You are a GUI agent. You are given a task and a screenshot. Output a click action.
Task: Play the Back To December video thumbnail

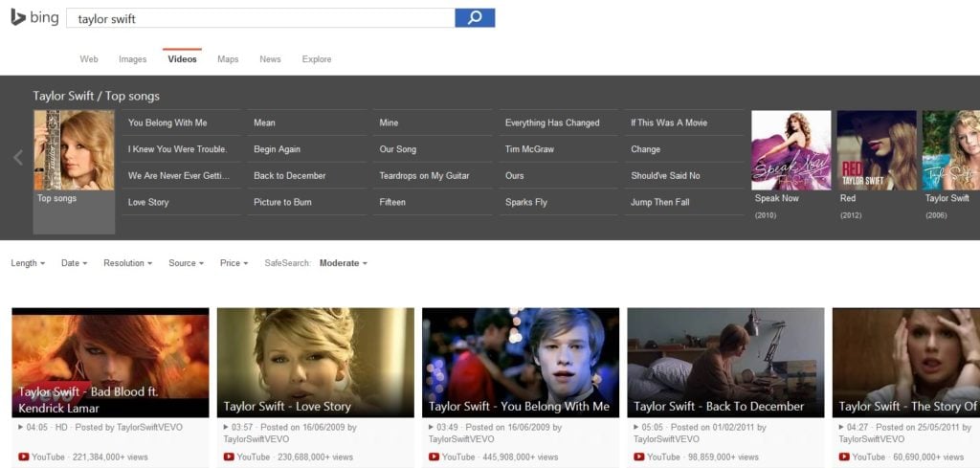[x=725, y=363]
